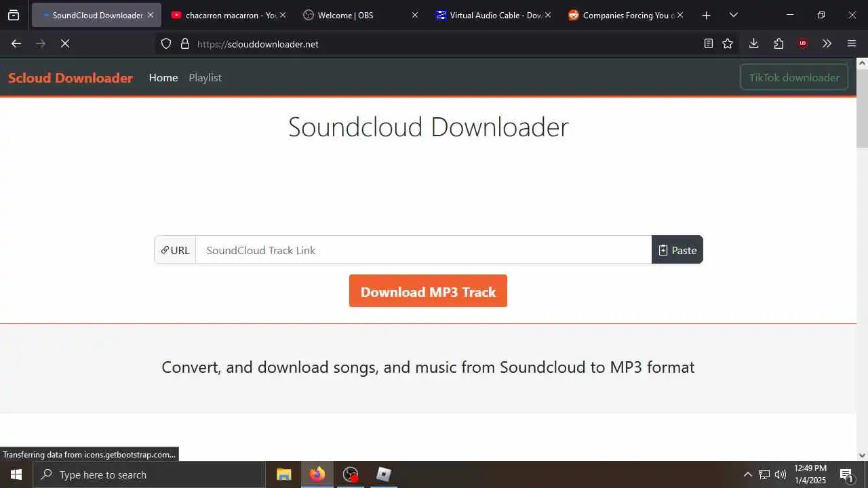This screenshot has height=488, width=868.
Task: Close the SoundCloud Downloader tab
Action: pos(151,15)
